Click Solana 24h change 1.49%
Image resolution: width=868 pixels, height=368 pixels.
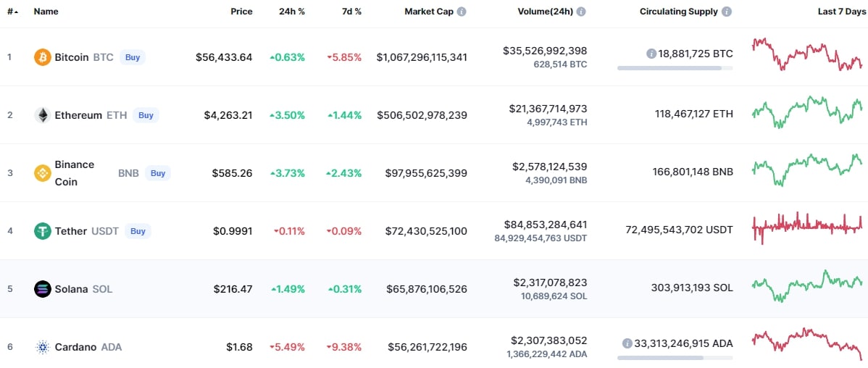pyautogui.click(x=288, y=289)
